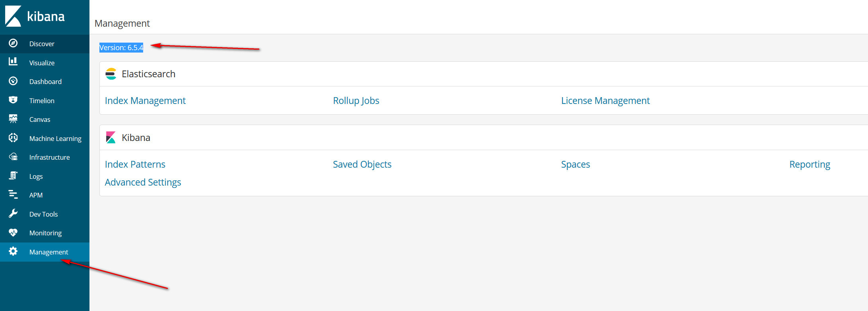The width and height of the screenshot is (868, 311).
Task: Go to Advanced Settings
Action: [x=143, y=182]
